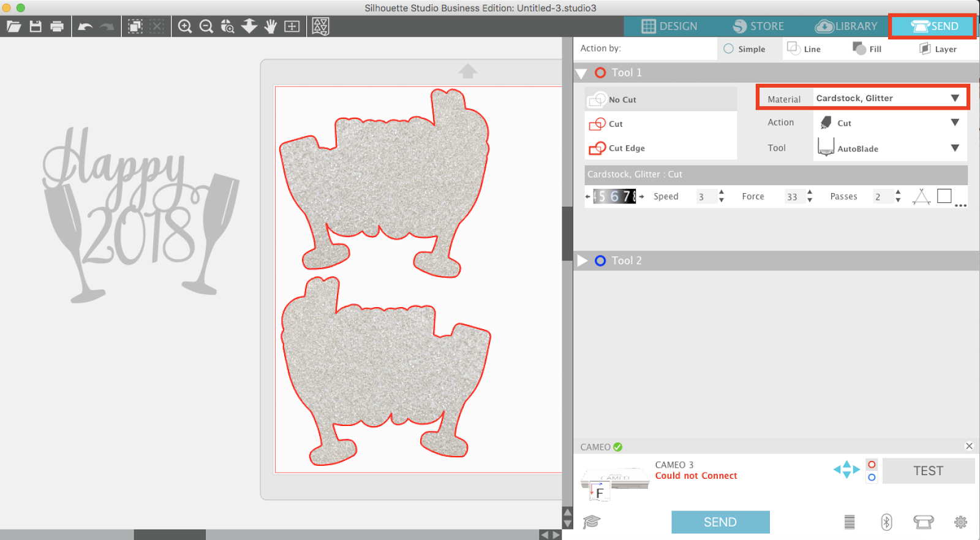Open the Action dropdown set to Cut
This screenshot has height=540, width=980.
tap(889, 123)
